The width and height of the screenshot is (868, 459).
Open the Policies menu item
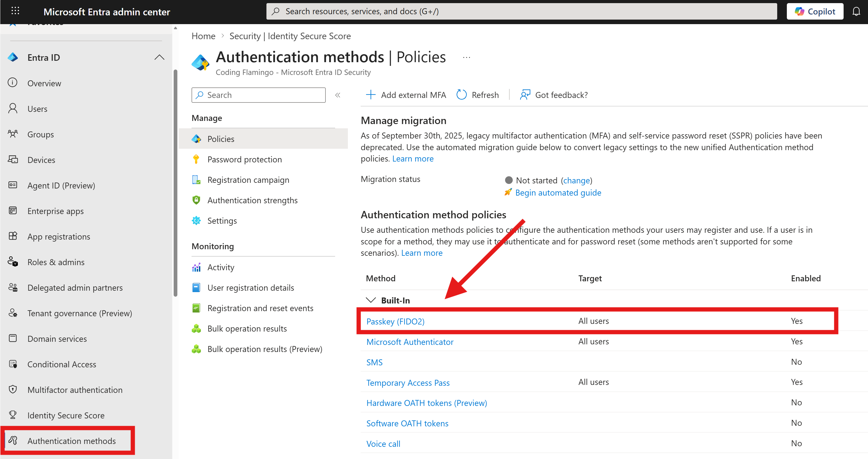(x=221, y=139)
